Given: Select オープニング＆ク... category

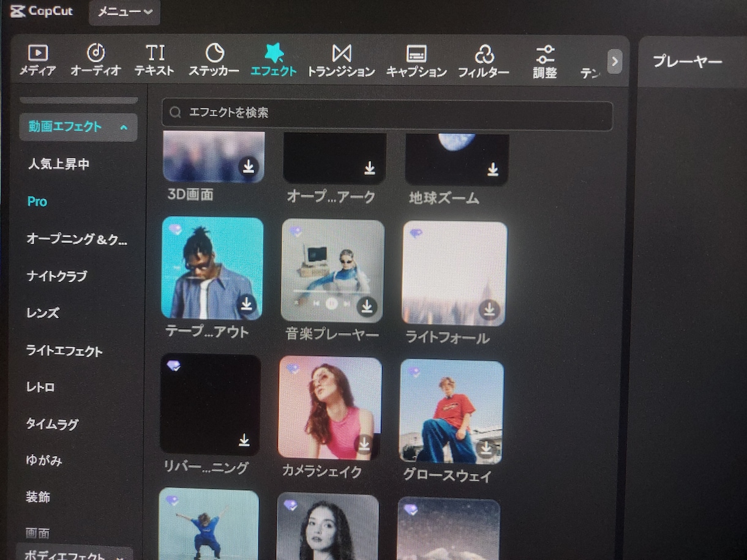Looking at the screenshot, I should 77,239.
